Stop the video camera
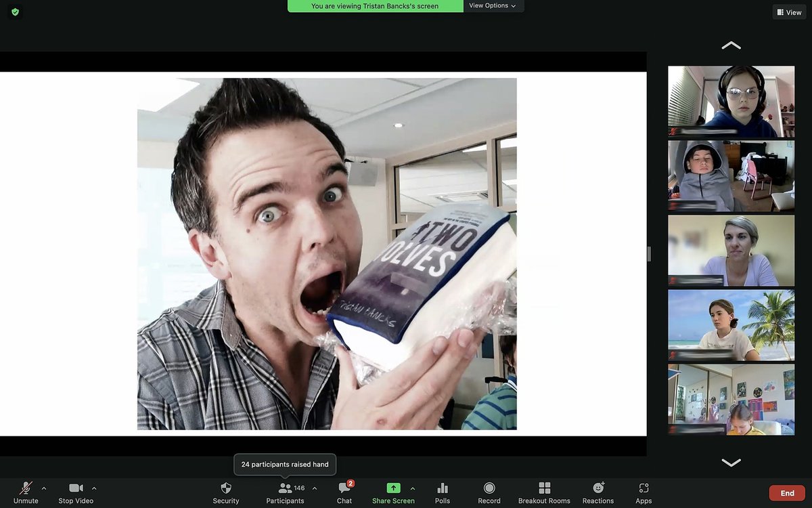This screenshot has height=508, width=812. 76,492
